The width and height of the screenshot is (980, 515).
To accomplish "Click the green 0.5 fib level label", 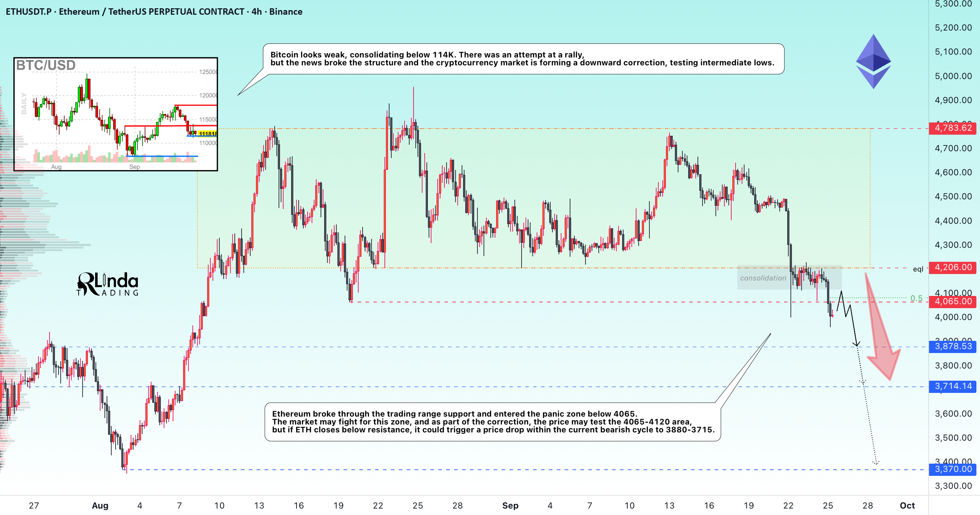I will pyautogui.click(x=916, y=298).
